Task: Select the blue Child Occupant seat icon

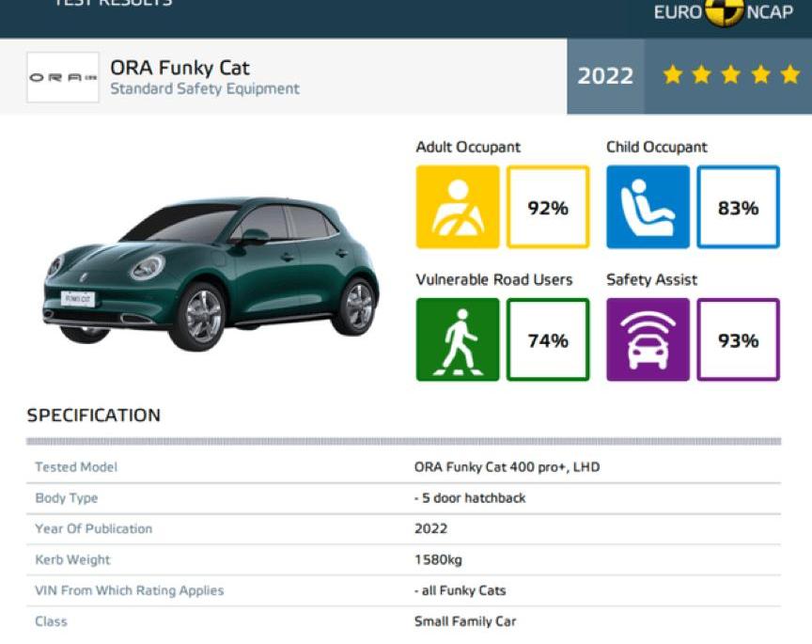Action: tap(648, 205)
